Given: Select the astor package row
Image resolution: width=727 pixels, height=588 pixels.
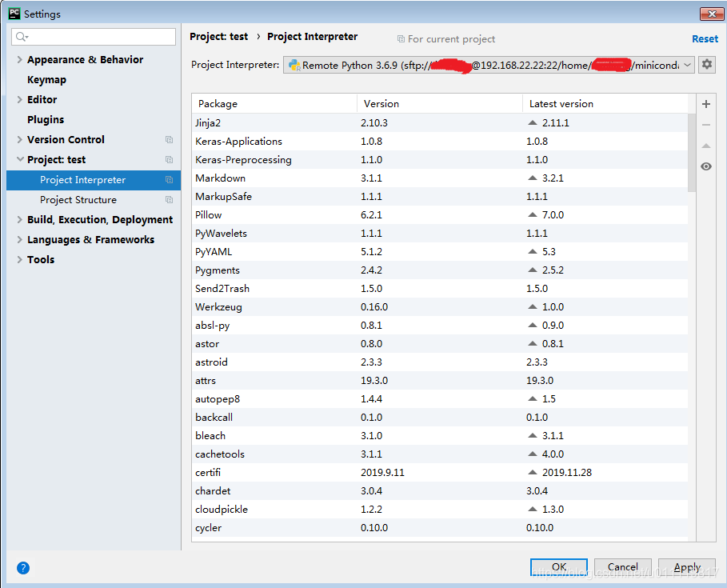Looking at the screenshot, I should coord(440,344).
